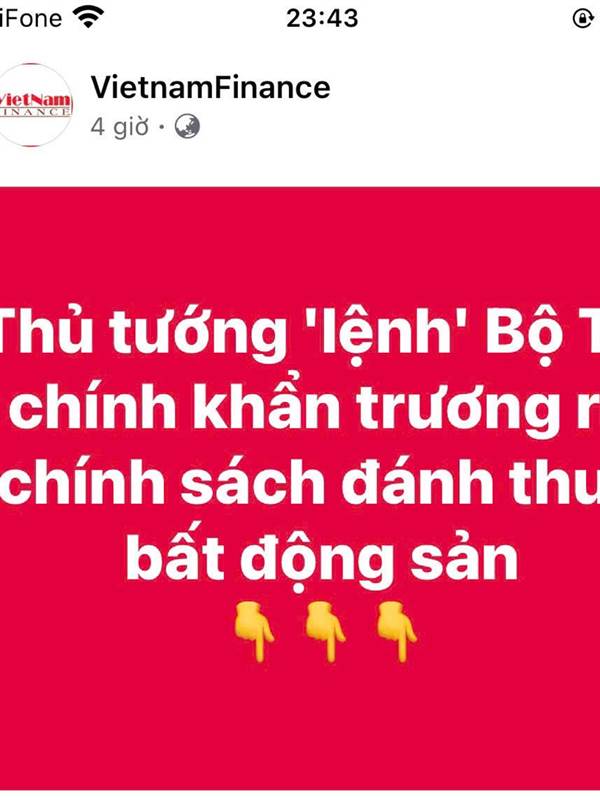The image size is (600, 800).
Task: Open the '4 giờ' post timestamp
Action: 120,127
